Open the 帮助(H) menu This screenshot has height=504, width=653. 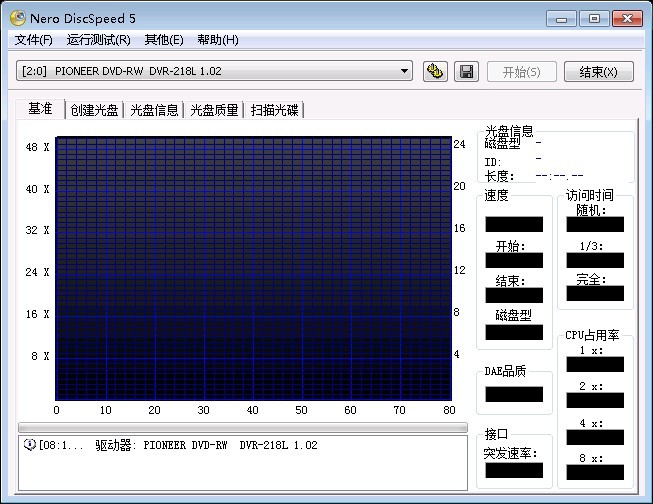click(x=218, y=40)
